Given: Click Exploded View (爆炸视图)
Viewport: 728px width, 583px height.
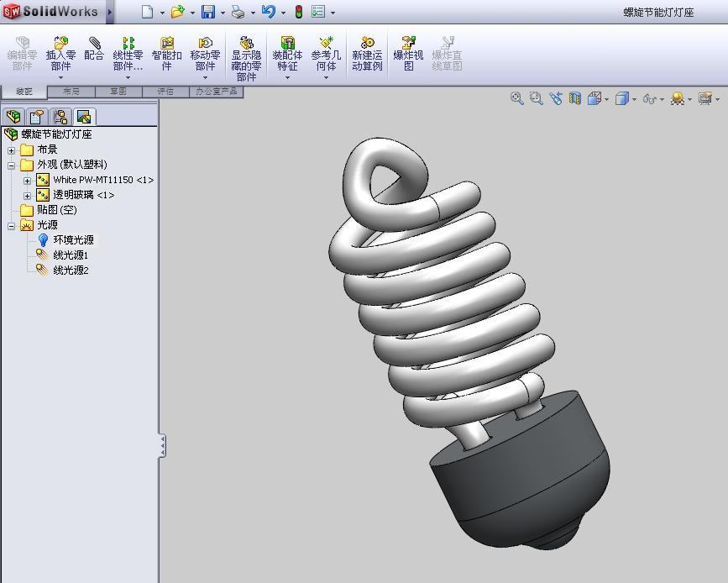Looking at the screenshot, I should pyautogui.click(x=408, y=55).
